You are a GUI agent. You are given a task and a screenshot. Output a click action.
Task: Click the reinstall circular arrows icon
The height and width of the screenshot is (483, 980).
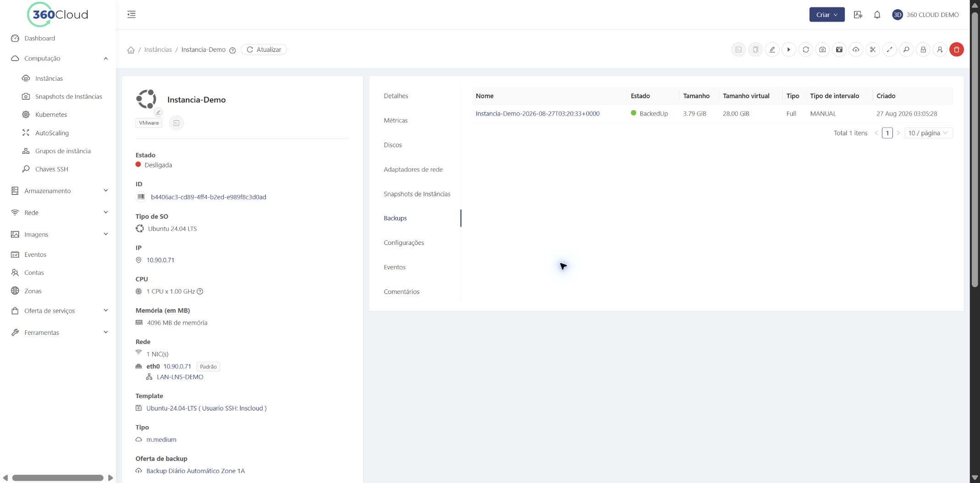[x=806, y=50]
